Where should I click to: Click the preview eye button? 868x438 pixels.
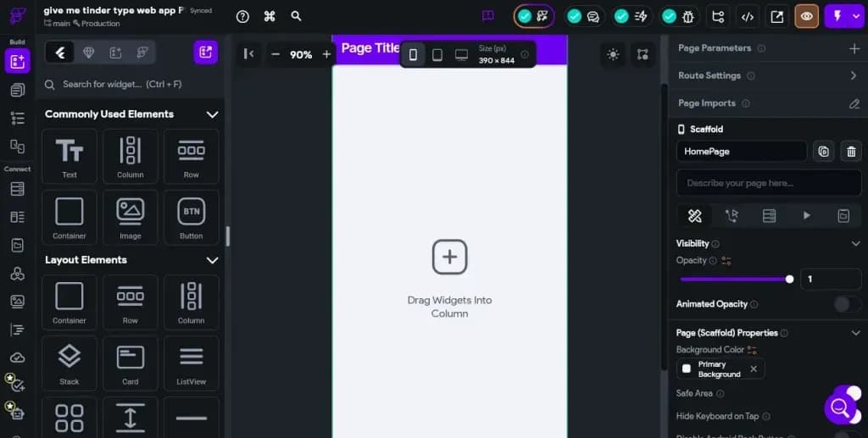tap(807, 17)
